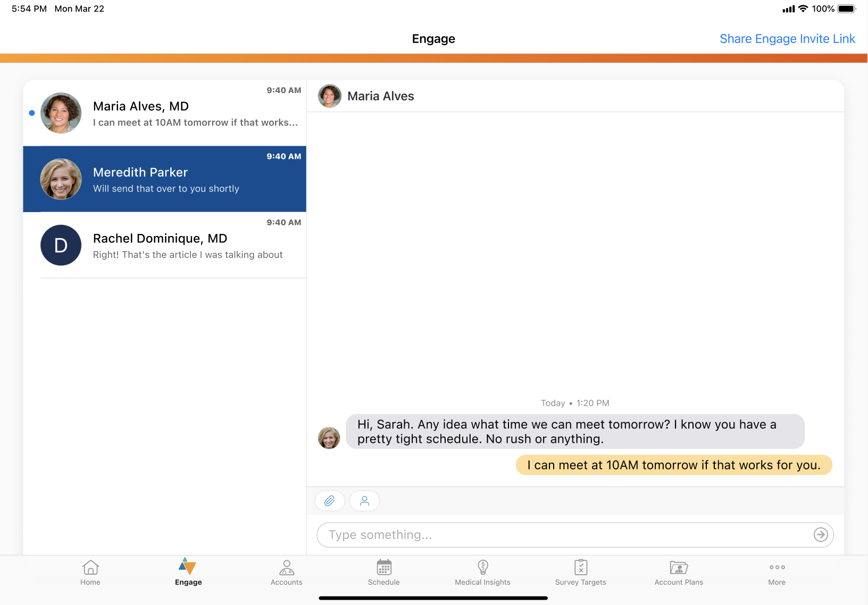Tap the gray incoming message bubble
The width and height of the screenshot is (868, 605).
574,432
